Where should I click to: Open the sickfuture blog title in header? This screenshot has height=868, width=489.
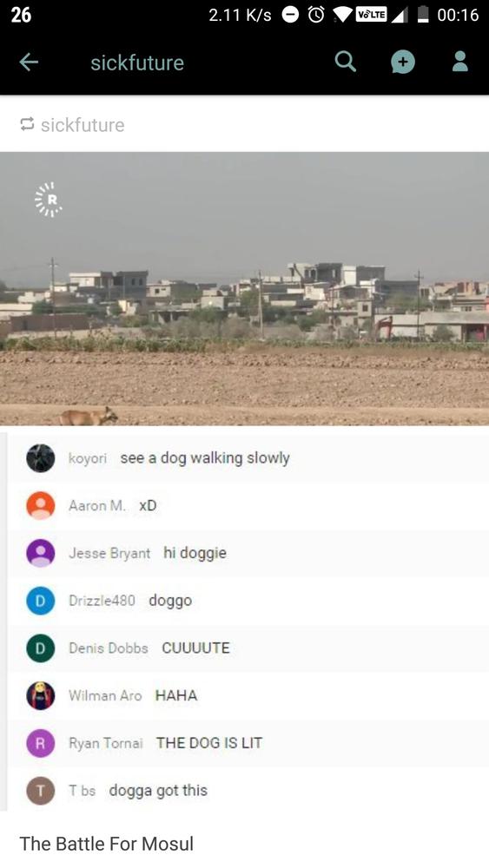point(137,62)
